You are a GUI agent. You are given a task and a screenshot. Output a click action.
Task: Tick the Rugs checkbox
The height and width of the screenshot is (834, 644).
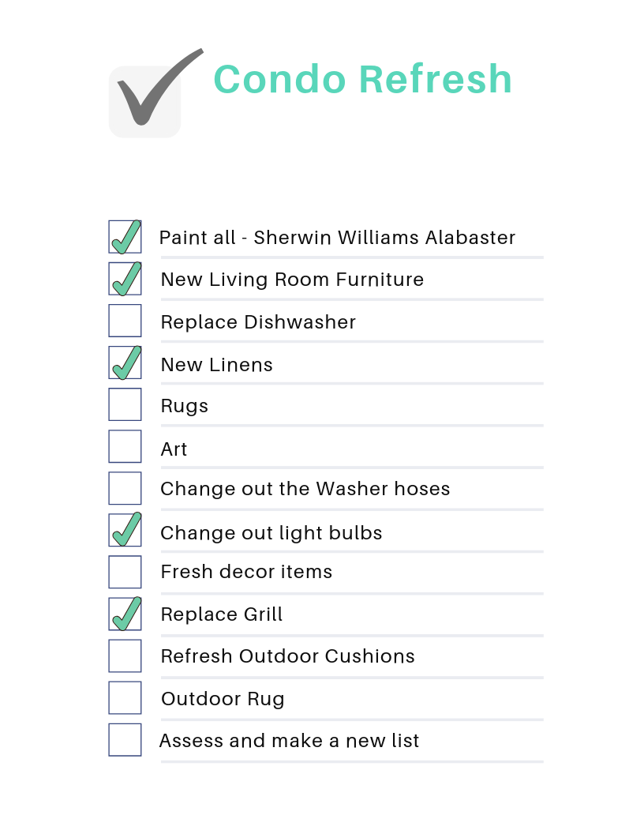125,404
